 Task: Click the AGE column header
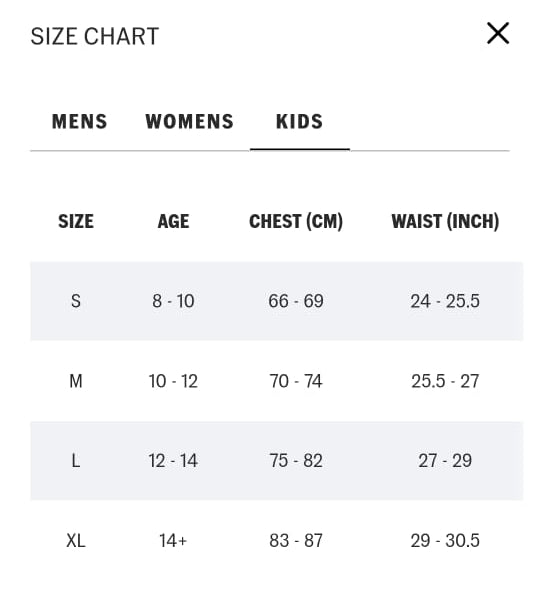point(173,221)
